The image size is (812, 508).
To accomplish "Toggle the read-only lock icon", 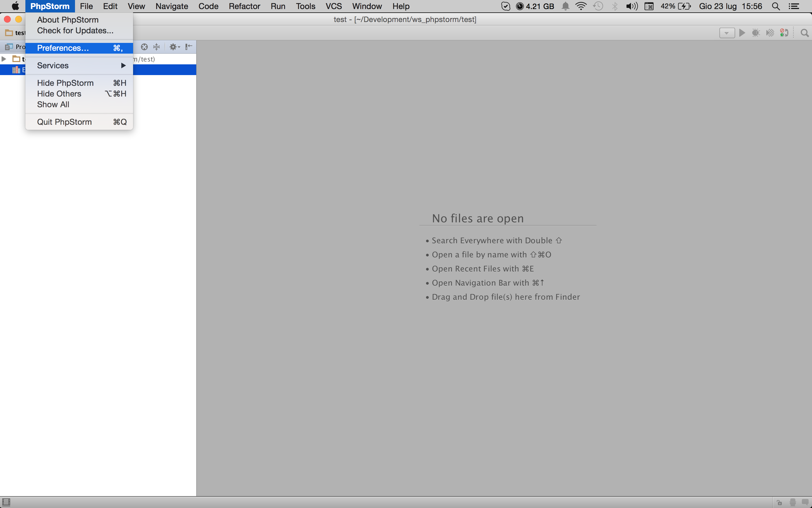I will coord(779,503).
